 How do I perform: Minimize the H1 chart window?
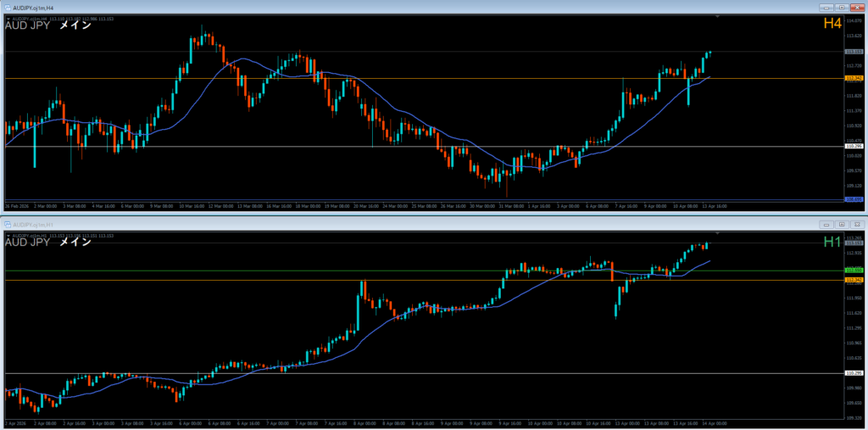[x=826, y=225]
